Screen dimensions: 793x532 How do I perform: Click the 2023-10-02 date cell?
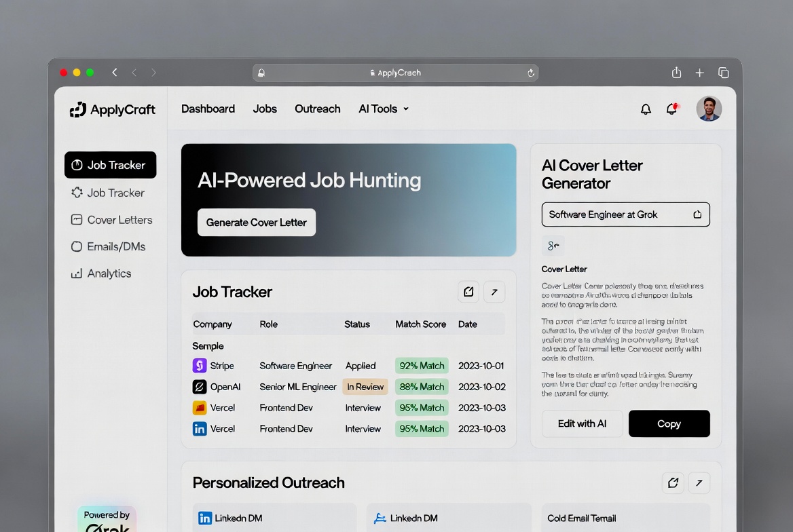482,387
